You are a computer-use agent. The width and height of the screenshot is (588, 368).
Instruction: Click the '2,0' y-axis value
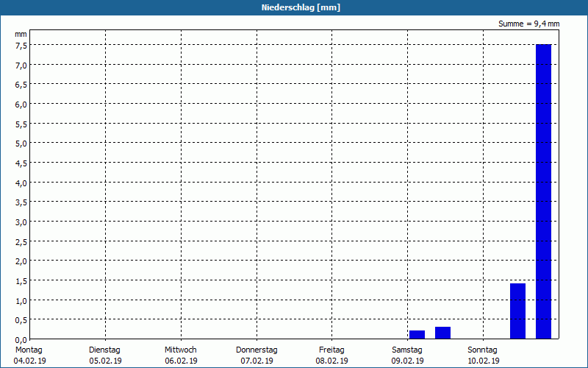(x=21, y=262)
